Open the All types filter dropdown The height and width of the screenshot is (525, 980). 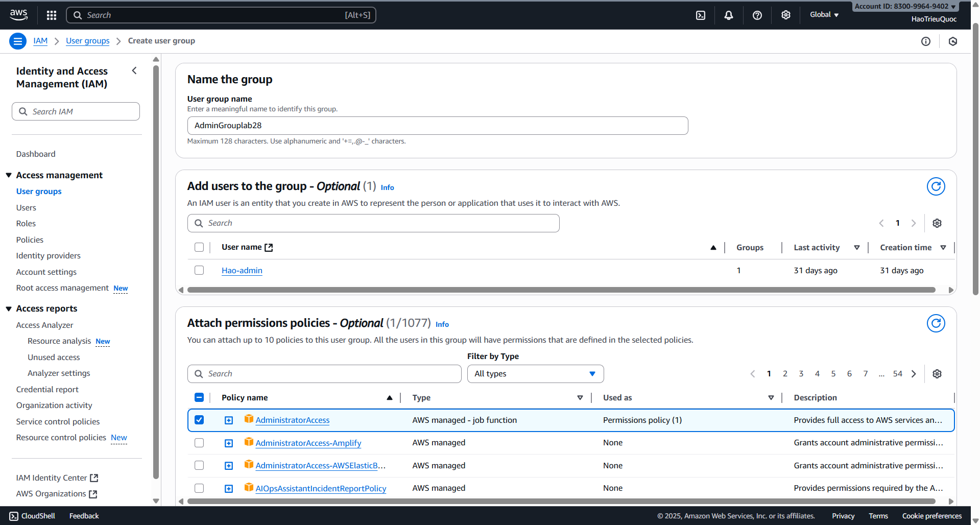click(x=535, y=373)
